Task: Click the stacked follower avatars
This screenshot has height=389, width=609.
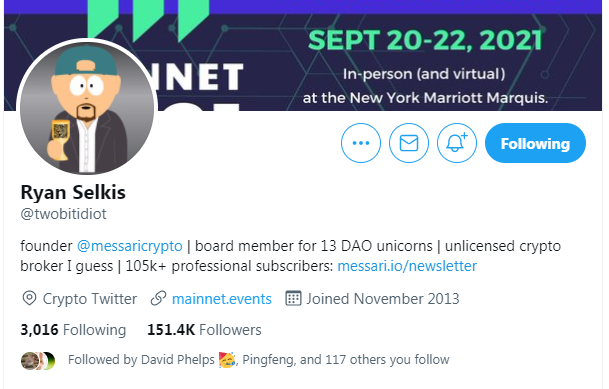Action: coord(38,361)
